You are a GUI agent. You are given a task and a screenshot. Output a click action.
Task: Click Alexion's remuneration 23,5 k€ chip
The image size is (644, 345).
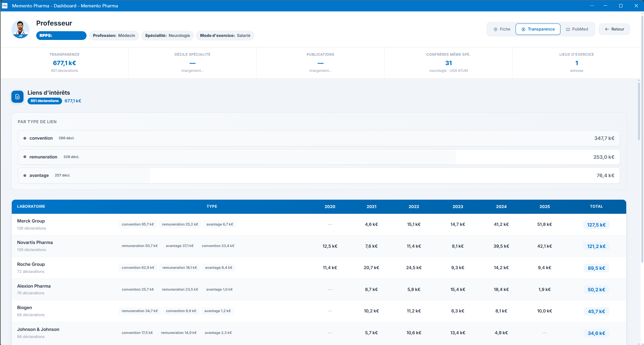point(180,289)
